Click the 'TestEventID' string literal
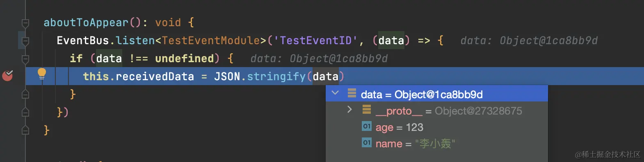The width and height of the screenshot is (644, 162). tap(315, 40)
